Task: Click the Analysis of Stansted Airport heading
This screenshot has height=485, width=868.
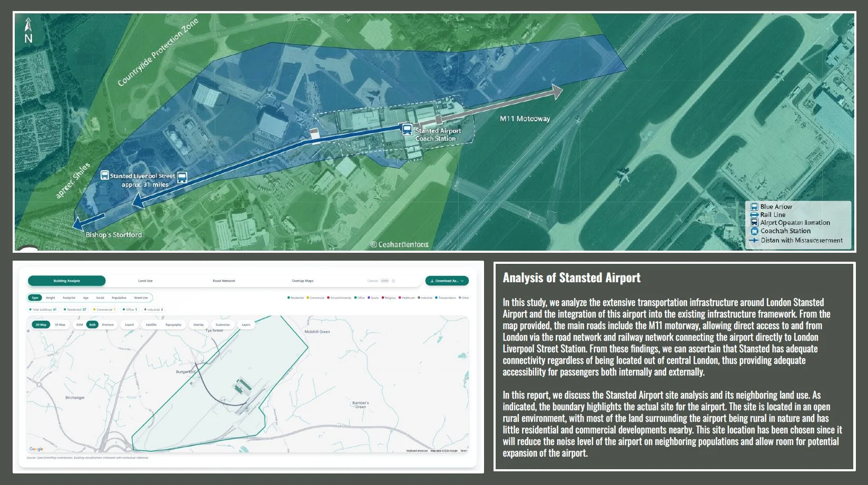Action: 571,278
